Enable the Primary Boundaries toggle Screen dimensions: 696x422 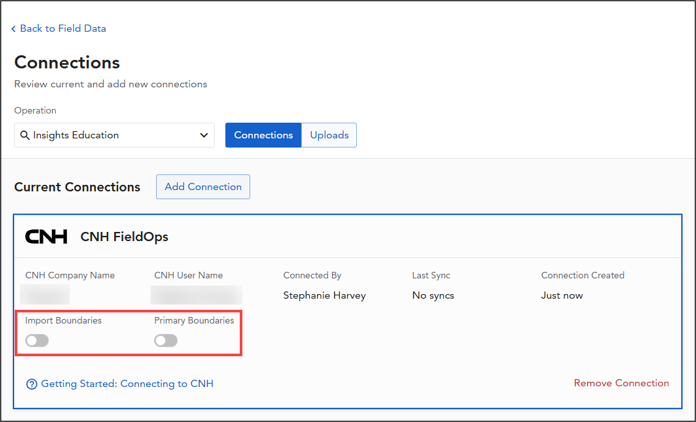(x=166, y=340)
